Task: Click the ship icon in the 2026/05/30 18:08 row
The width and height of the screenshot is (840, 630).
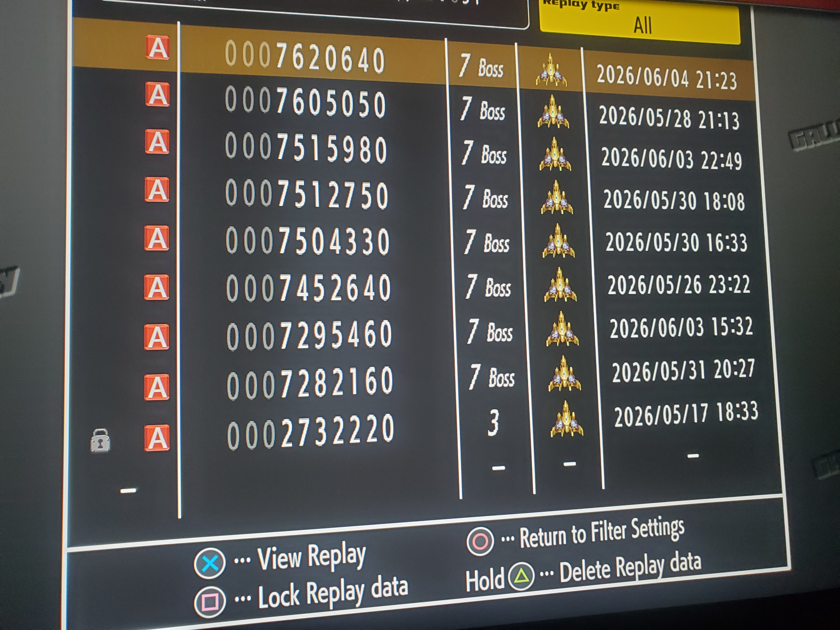Action: pyautogui.click(x=557, y=197)
